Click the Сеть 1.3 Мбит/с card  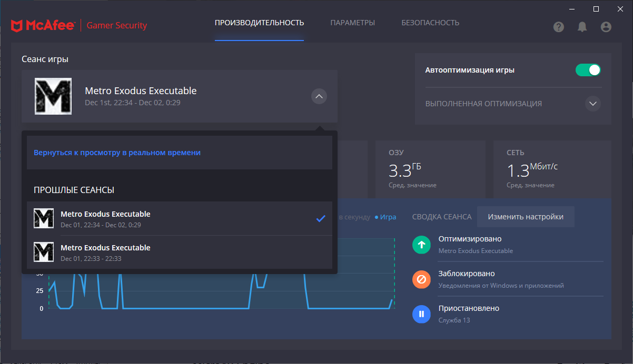[x=552, y=169]
